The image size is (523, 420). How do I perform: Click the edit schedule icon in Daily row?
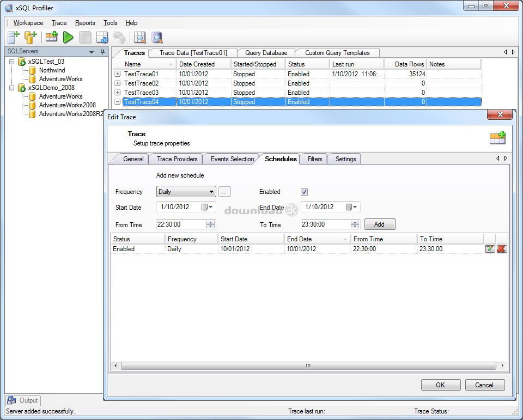(x=490, y=249)
